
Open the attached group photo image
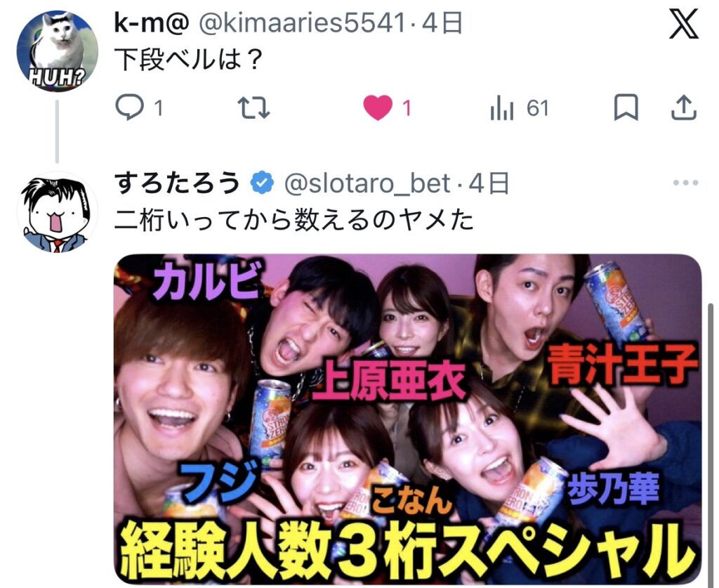(x=408, y=419)
